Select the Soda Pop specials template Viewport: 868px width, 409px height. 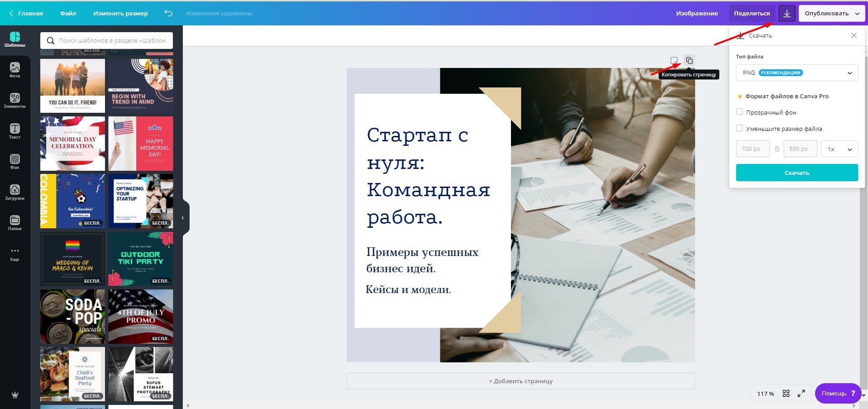pos(72,317)
